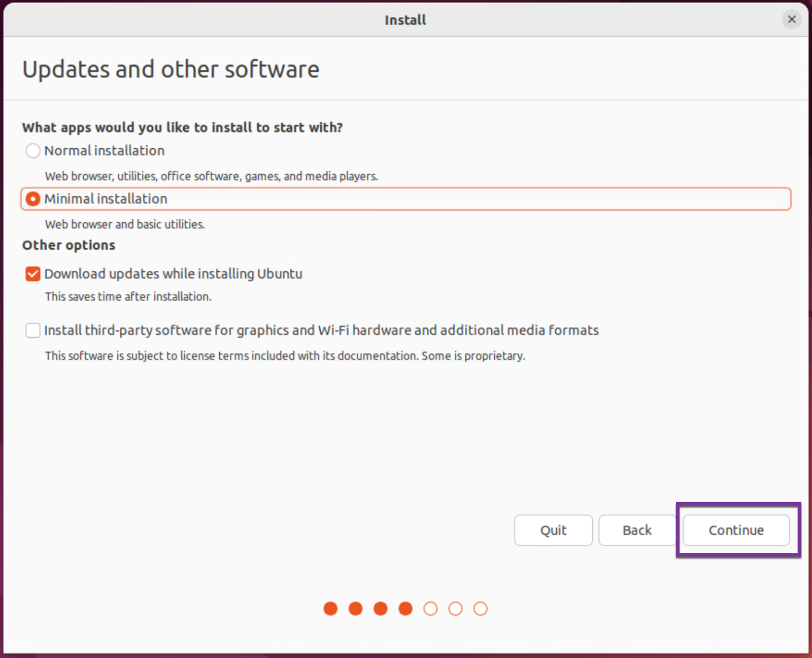The image size is (812, 658).
Task: Enable third-party software for graphics and Wi-Fi
Action: point(32,331)
